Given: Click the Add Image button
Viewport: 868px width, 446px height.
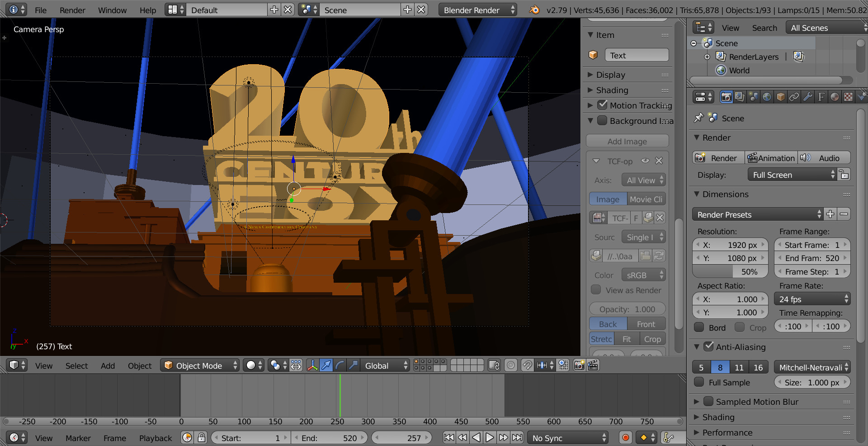Looking at the screenshot, I should 627,141.
